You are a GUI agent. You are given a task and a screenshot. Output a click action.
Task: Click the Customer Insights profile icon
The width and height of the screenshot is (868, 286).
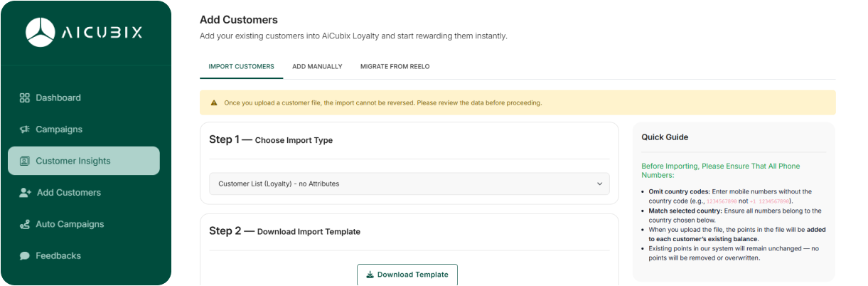pyautogui.click(x=25, y=161)
